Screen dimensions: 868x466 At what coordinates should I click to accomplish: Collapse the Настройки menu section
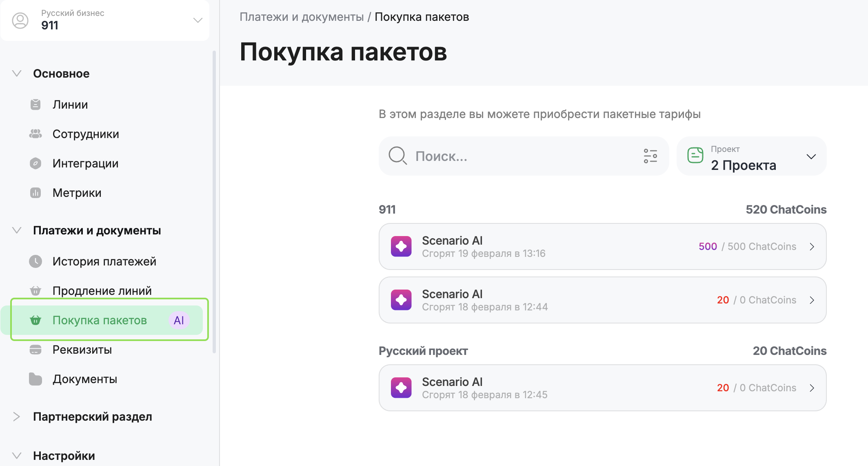point(17,456)
